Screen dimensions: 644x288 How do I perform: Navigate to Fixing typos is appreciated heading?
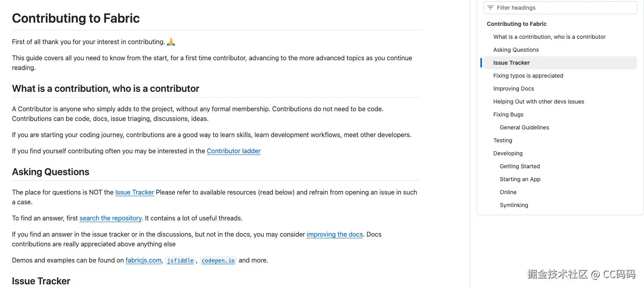click(x=528, y=76)
